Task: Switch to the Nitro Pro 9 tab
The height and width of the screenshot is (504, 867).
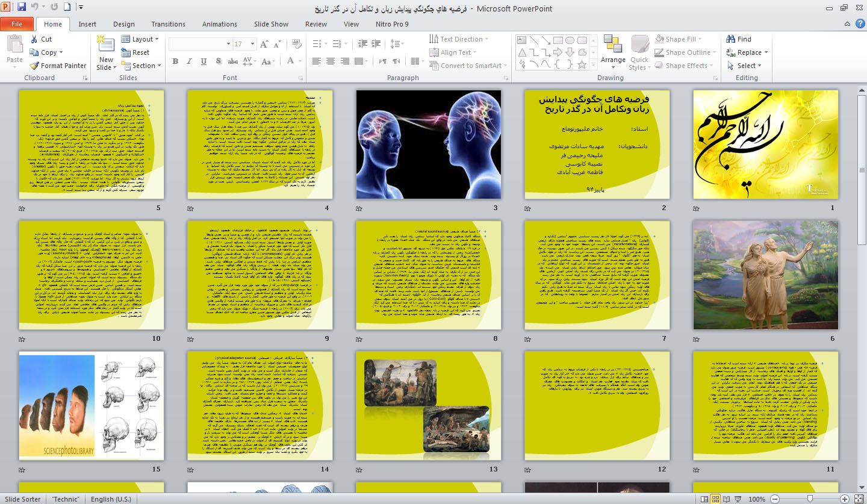Action: tap(391, 24)
